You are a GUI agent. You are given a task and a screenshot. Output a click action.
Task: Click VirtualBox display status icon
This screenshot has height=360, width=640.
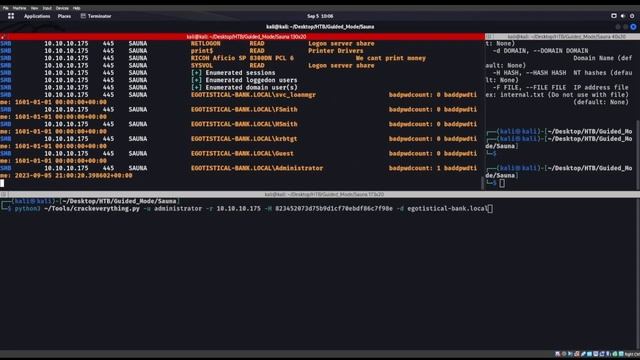pos(596,354)
